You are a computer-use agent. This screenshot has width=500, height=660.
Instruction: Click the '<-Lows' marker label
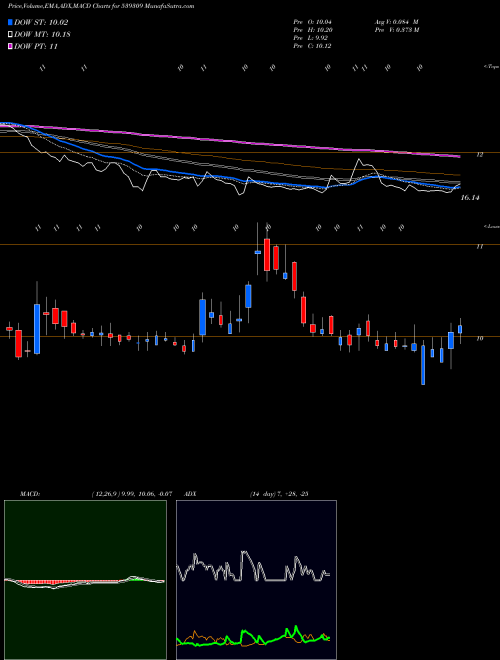pos(491,226)
